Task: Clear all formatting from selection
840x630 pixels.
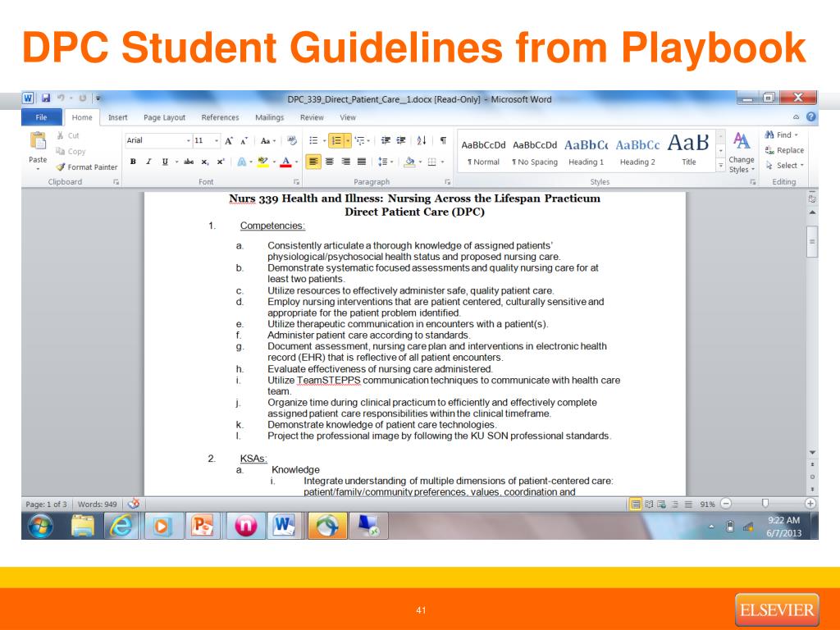Action: (x=292, y=141)
